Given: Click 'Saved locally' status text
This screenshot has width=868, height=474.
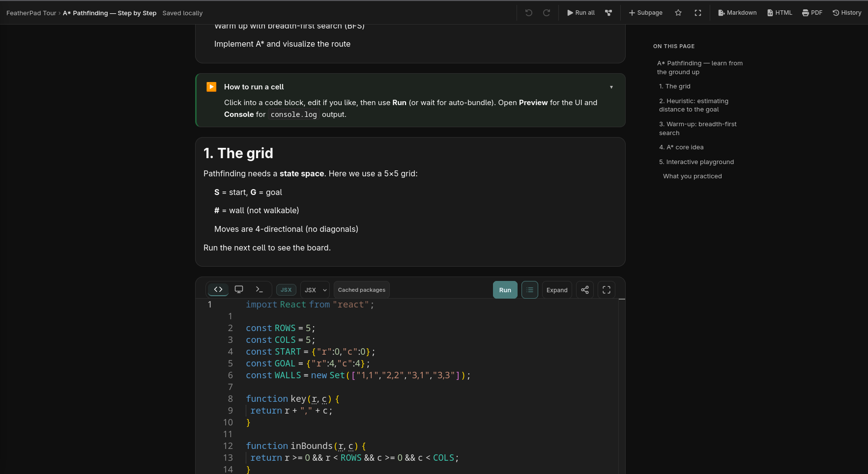Looking at the screenshot, I should (x=182, y=13).
